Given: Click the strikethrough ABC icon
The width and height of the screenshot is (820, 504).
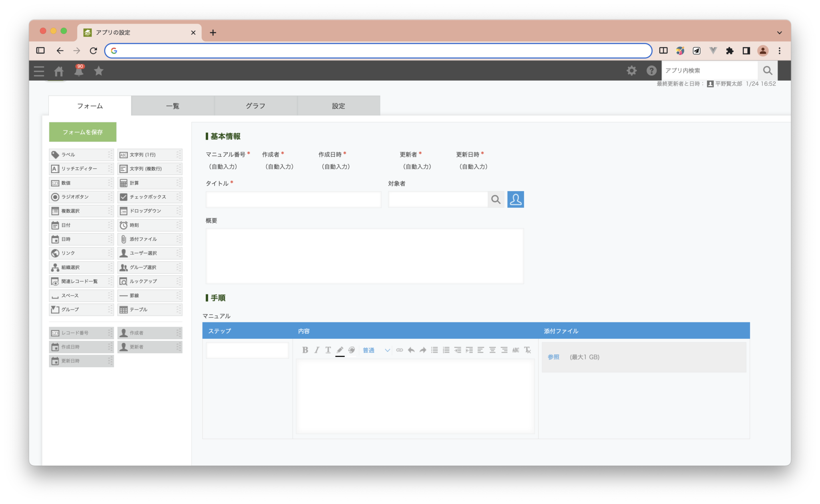Looking at the screenshot, I should (x=516, y=350).
